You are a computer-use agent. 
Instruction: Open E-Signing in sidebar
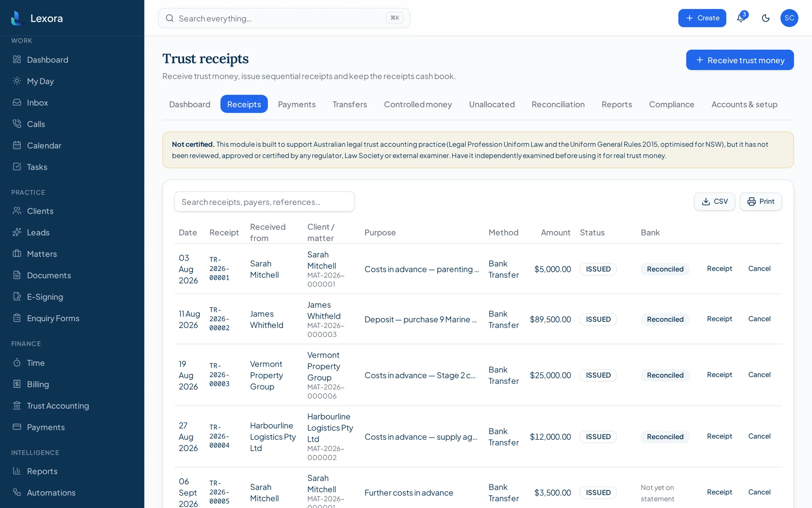click(x=45, y=297)
